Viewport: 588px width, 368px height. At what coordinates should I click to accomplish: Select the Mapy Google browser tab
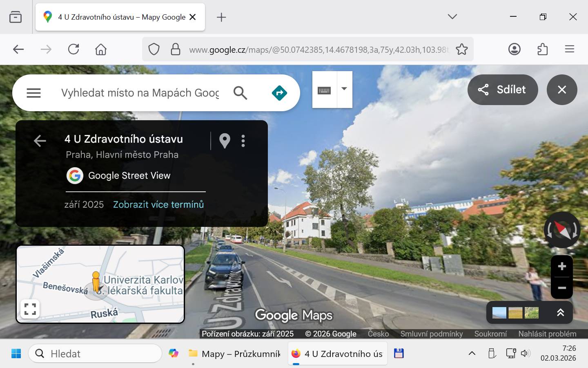120,17
